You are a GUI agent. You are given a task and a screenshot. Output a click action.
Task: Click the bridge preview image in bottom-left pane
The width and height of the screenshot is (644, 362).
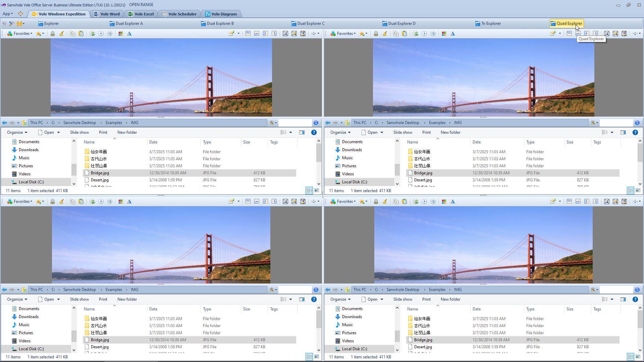point(161,245)
